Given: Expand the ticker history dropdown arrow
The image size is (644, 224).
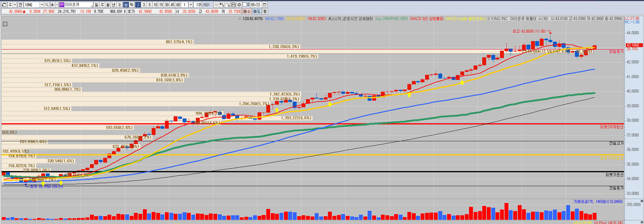Looking at the screenshot, I should [42, 5].
